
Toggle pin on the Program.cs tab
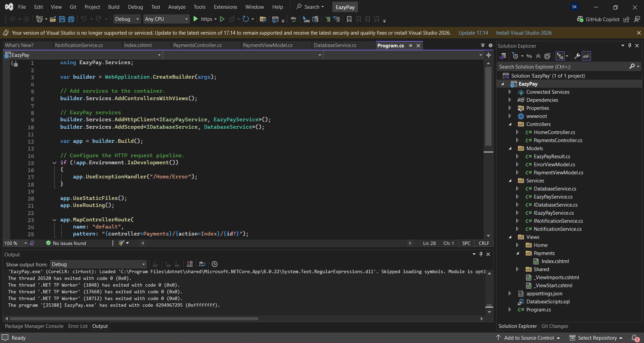click(410, 45)
